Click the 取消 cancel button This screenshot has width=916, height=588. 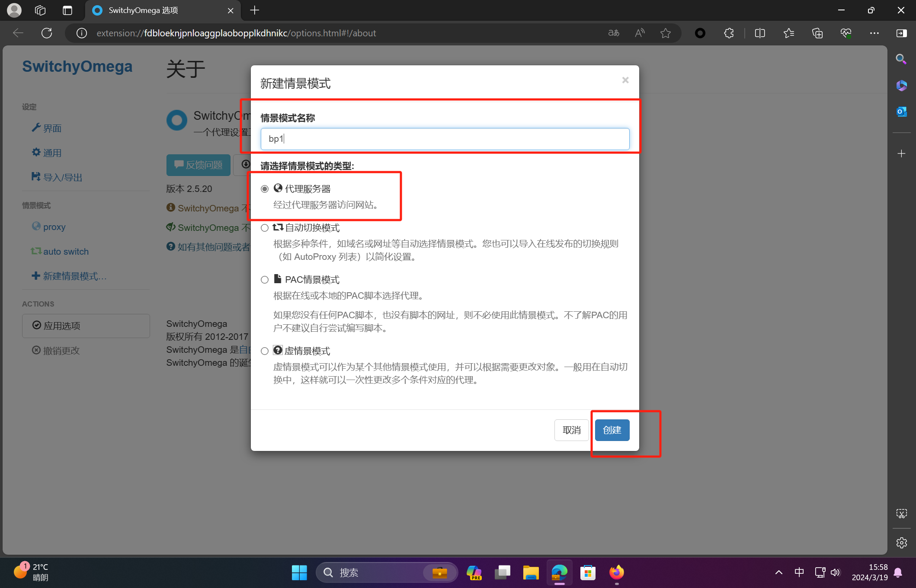(571, 430)
